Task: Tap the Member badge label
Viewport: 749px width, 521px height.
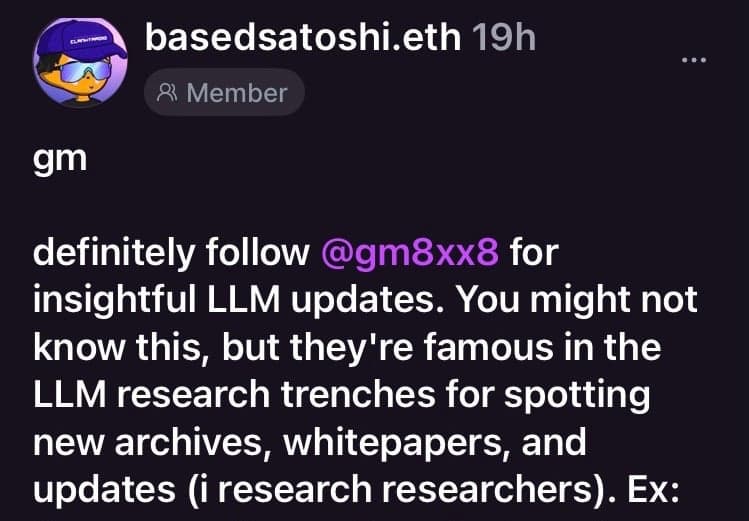Action: (x=236, y=93)
